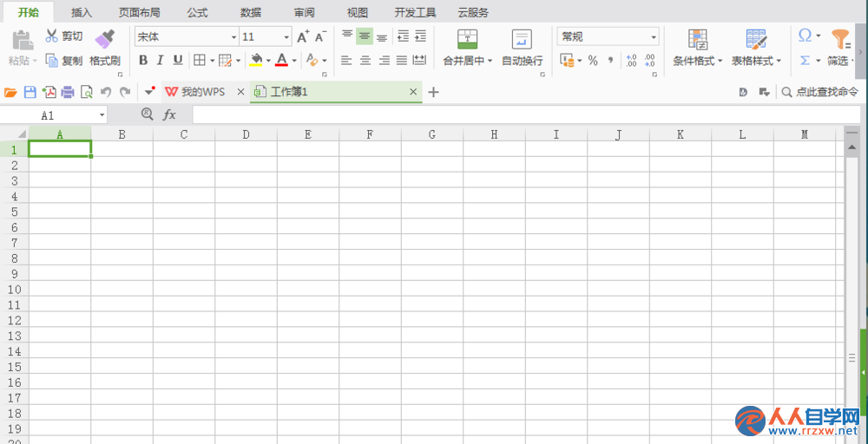868x444 pixels.
Task: Activate the Format Painter (格式刷) brush
Action: point(105,48)
